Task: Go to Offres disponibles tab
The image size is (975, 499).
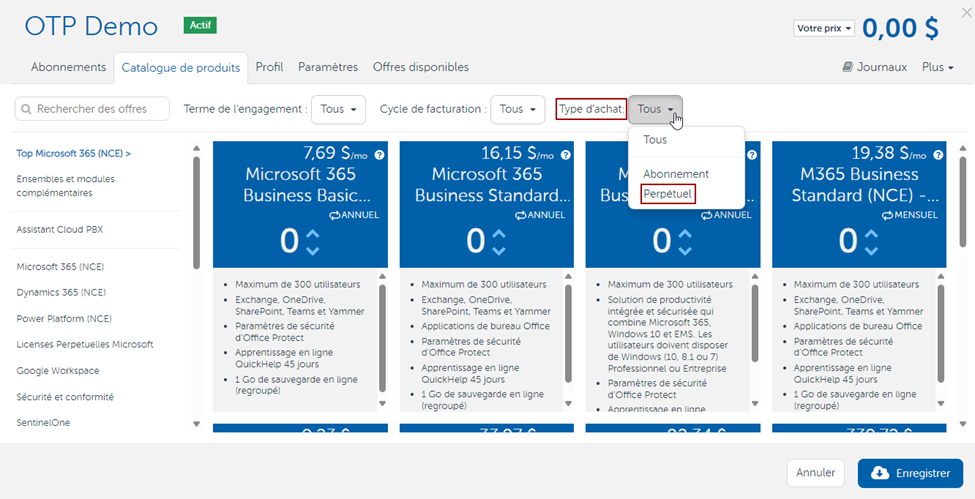Action: click(421, 67)
